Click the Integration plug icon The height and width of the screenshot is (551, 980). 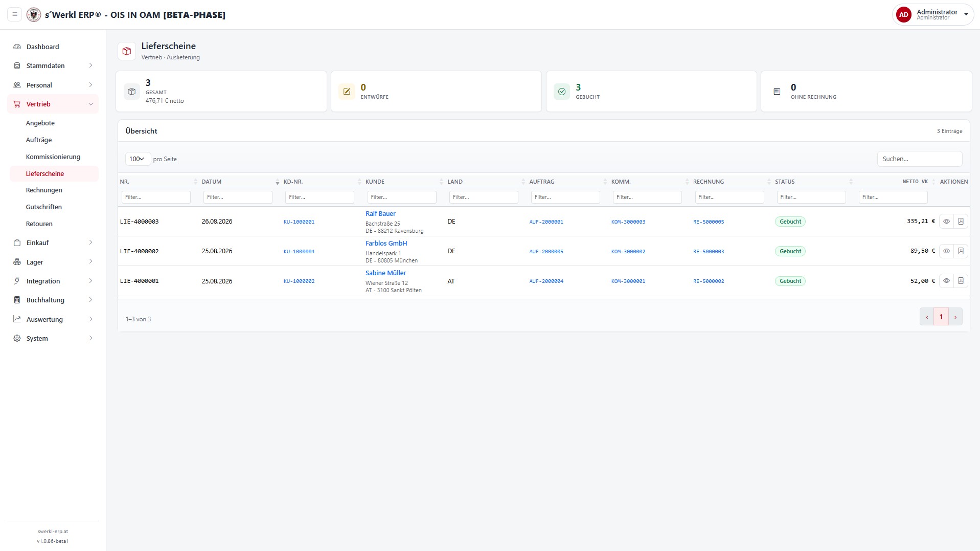(x=17, y=281)
